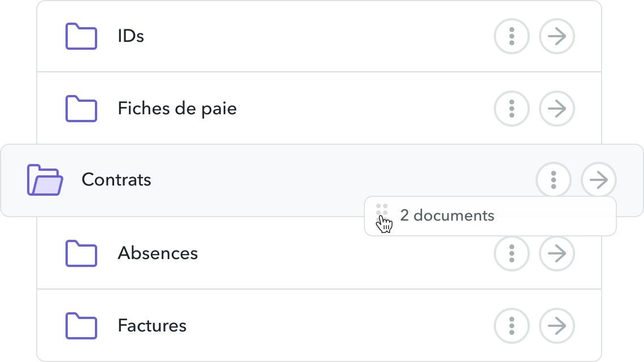Click the Contrats folder name
Image resolution: width=644 pixels, height=362 pixels.
pyautogui.click(x=116, y=180)
